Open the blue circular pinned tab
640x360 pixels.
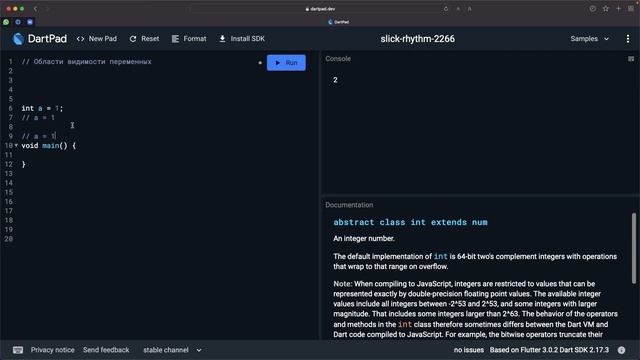point(18,22)
